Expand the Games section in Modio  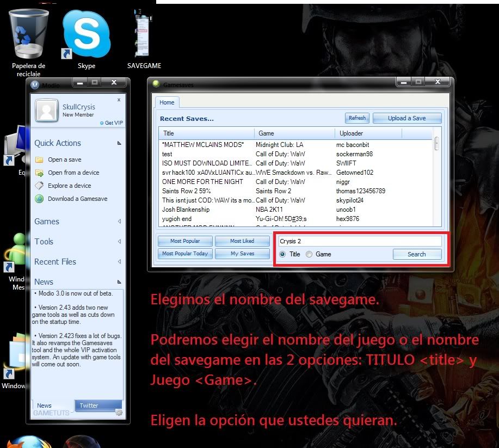(x=119, y=222)
